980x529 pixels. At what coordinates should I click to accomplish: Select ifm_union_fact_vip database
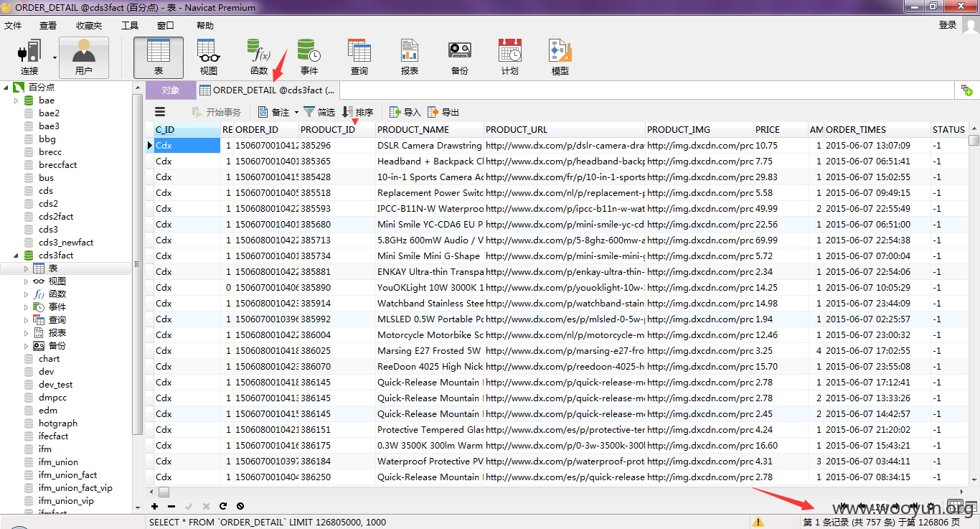click(x=75, y=488)
